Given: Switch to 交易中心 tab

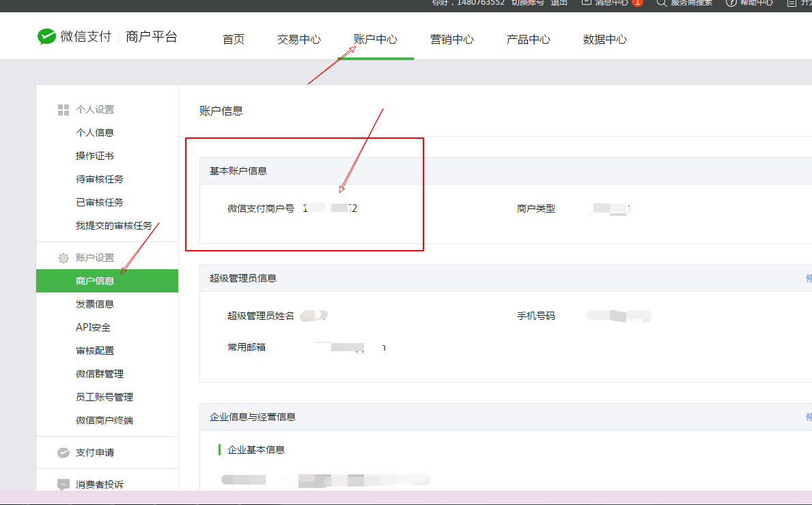Looking at the screenshot, I should pos(299,40).
